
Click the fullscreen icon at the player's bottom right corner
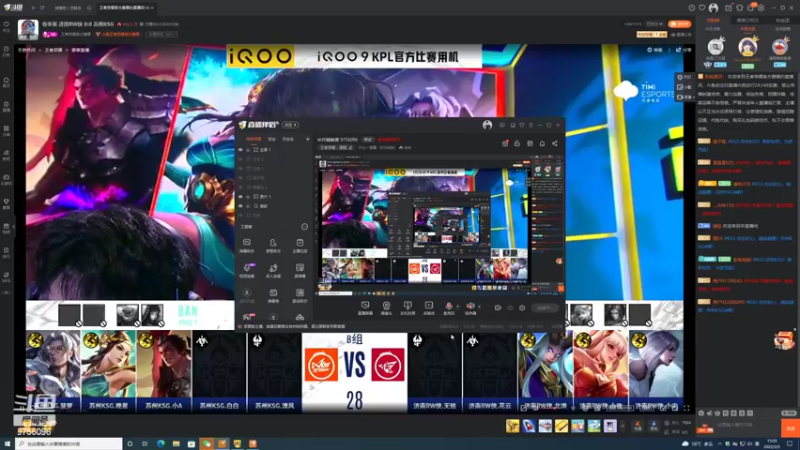tap(686, 408)
